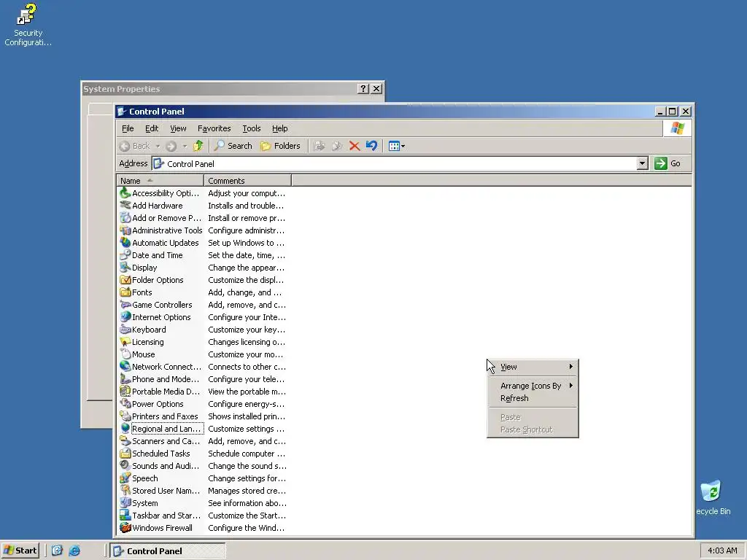Click the Regional and Language row text
The width and height of the screenshot is (747, 560).
click(167, 429)
